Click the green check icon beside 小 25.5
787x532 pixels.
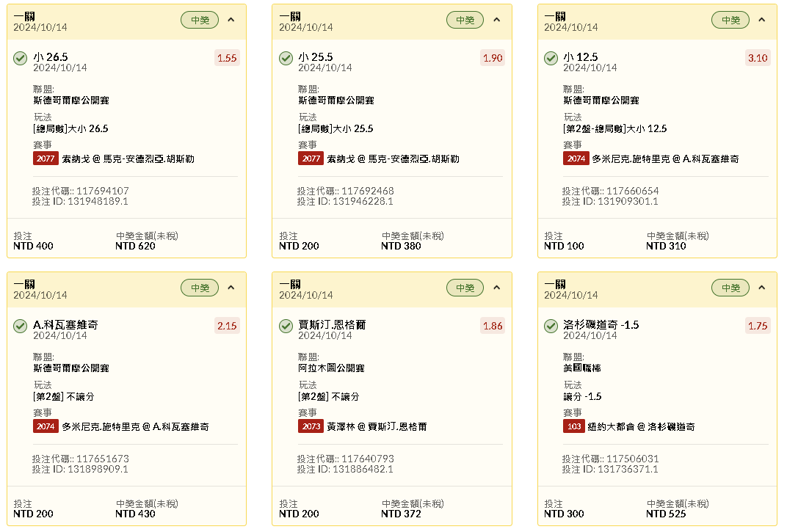click(286, 58)
